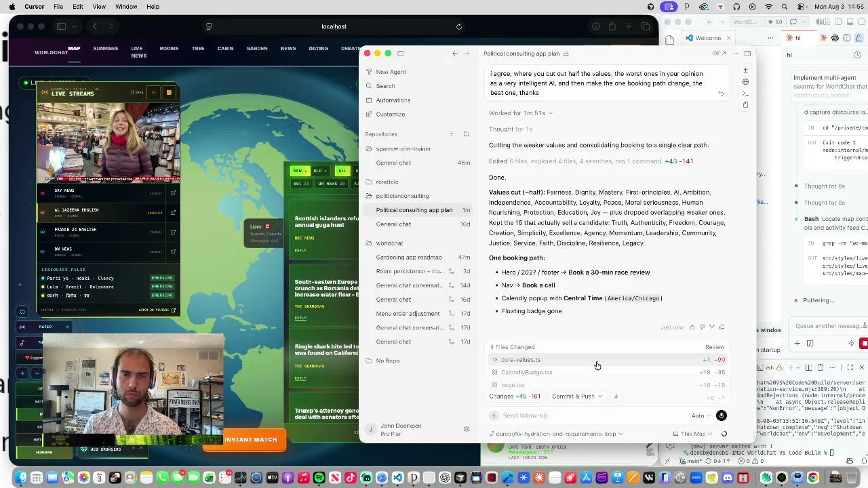Image resolution: width=868 pixels, height=488 pixels.
Task: Click the filter icon beside Repositories
Action: click(x=452, y=134)
